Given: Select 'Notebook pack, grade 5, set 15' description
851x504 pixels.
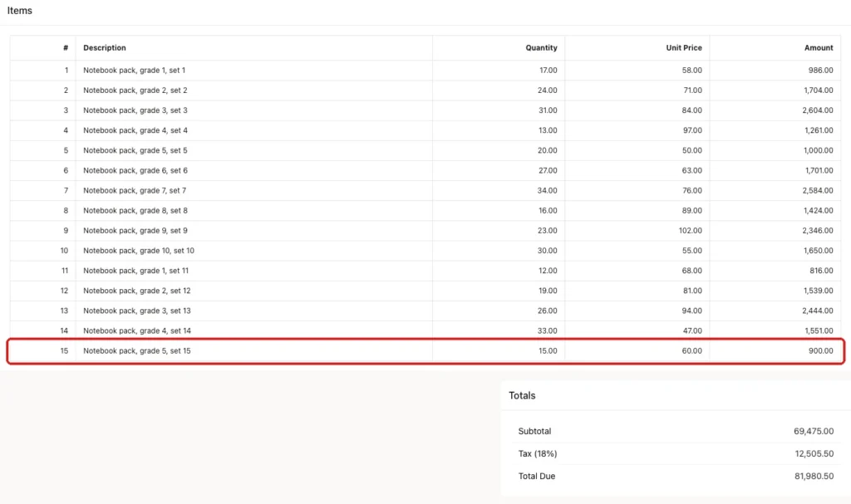Looking at the screenshot, I should 137,351.
